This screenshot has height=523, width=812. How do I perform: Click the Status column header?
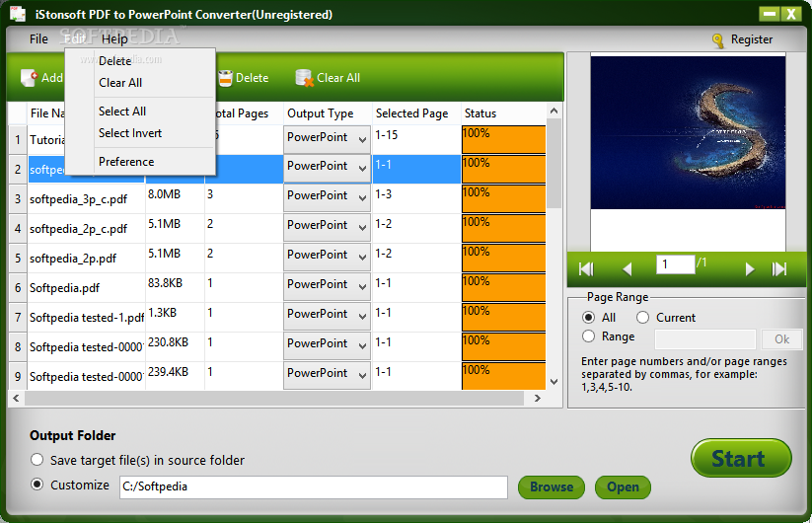503,113
